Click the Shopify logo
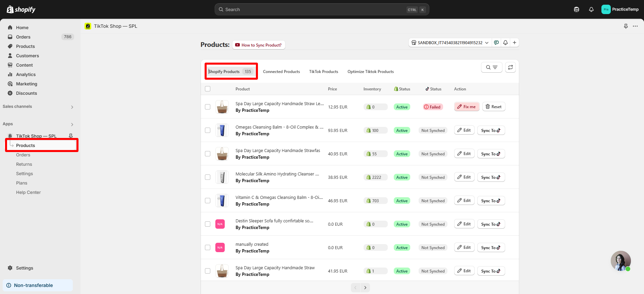 (21, 9)
